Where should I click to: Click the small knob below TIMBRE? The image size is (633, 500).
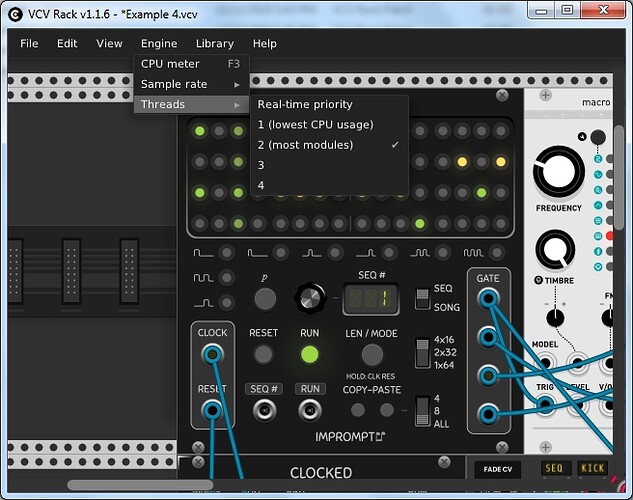click(555, 318)
